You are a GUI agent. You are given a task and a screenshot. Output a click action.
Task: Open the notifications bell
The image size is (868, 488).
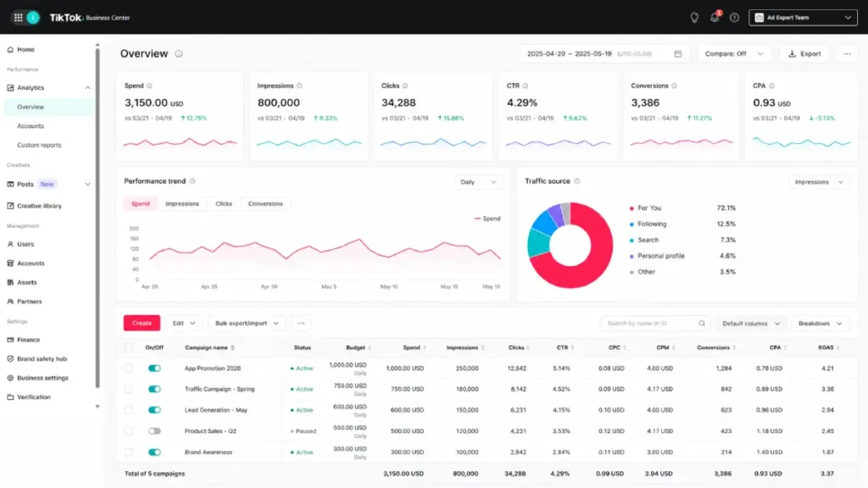[715, 18]
